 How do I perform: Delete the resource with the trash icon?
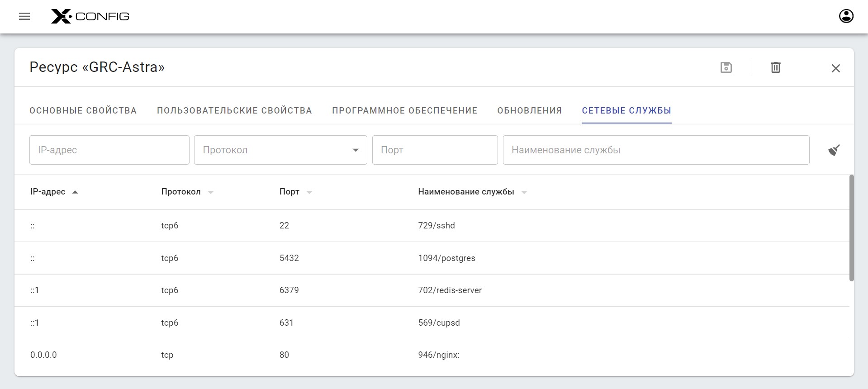[775, 67]
